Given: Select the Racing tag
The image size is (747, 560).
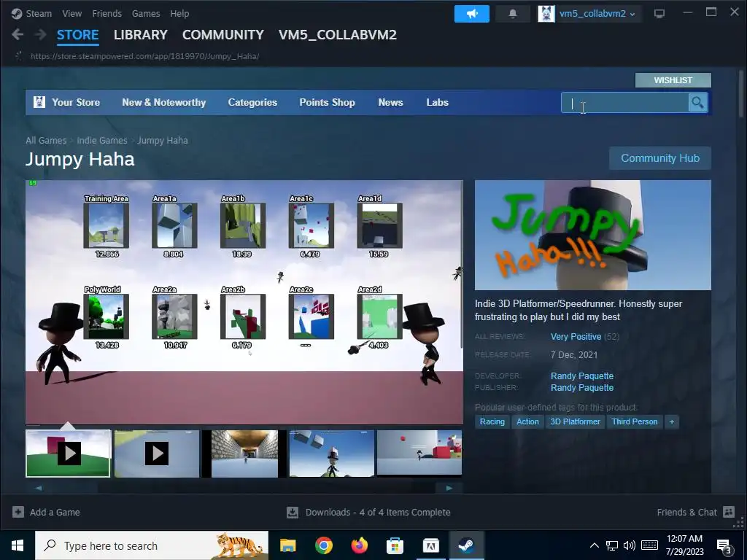Looking at the screenshot, I should coord(492,421).
